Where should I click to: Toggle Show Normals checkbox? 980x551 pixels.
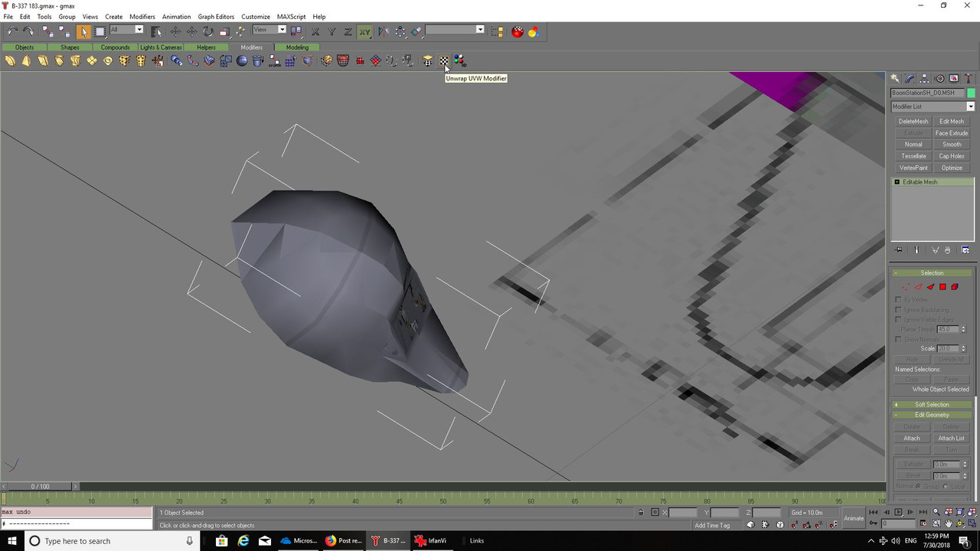click(898, 339)
